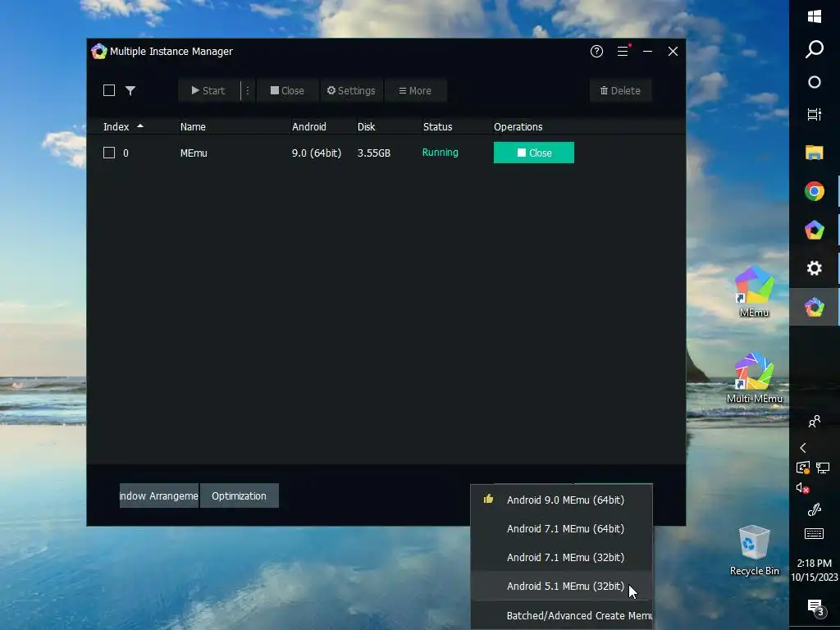Click the muted volume tray icon
Image resolution: width=840 pixels, height=630 pixels.
click(x=802, y=488)
